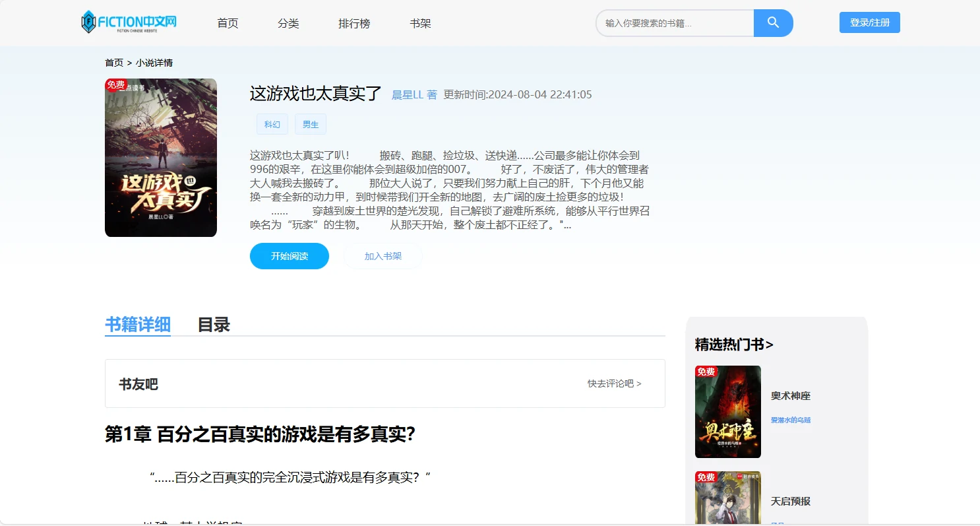Click 加入书架 to add book
The height and width of the screenshot is (526, 980).
pos(383,256)
